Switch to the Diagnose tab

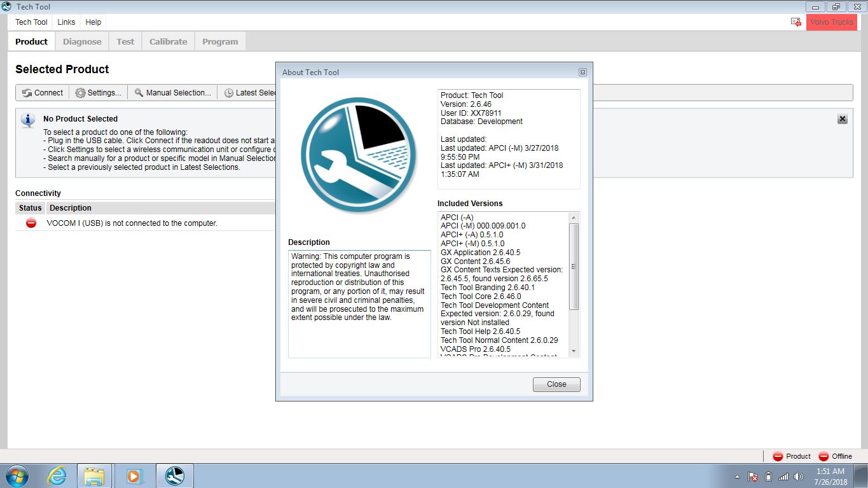82,42
